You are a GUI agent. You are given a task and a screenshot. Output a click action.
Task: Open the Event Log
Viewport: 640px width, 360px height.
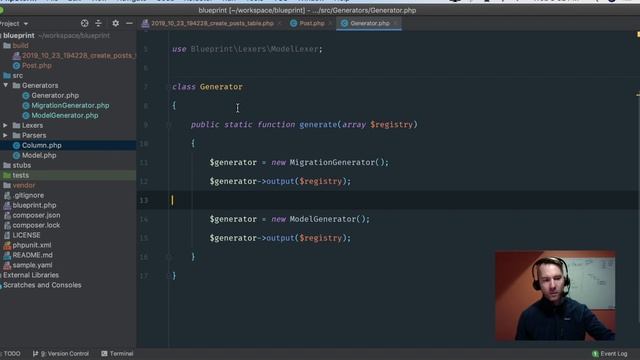point(609,354)
